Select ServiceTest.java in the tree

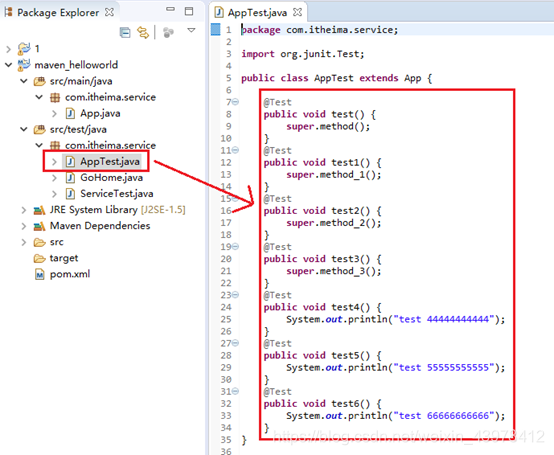tap(117, 194)
